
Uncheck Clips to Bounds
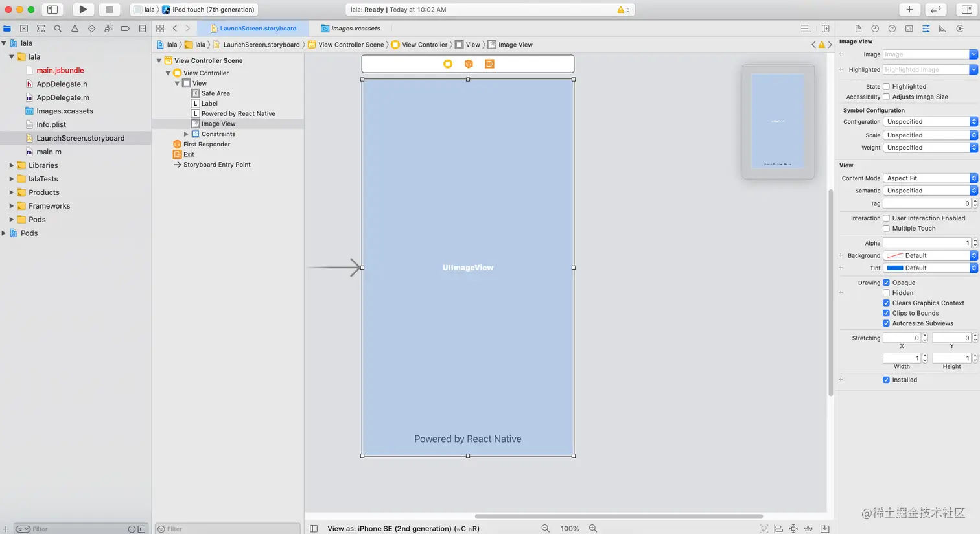pyautogui.click(x=886, y=313)
